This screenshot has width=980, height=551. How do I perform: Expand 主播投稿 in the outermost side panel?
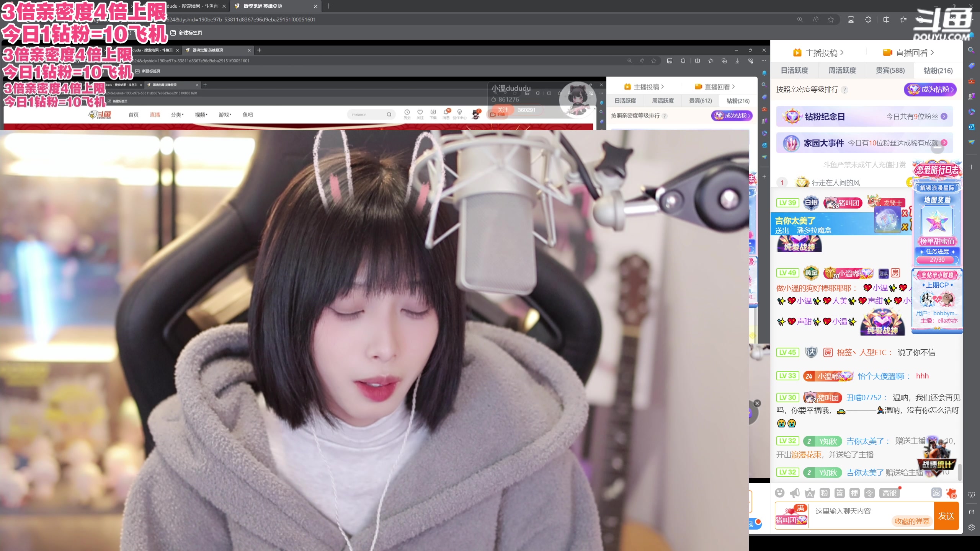click(818, 53)
